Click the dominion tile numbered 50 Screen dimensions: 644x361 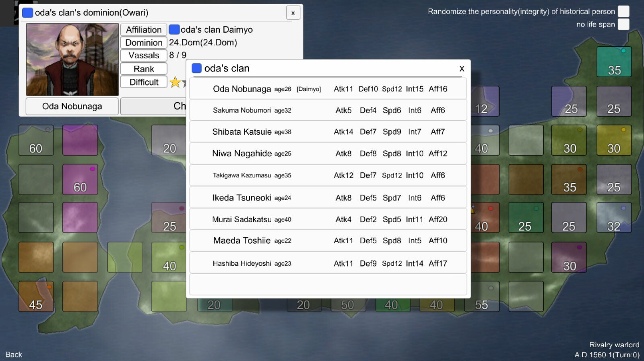(347, 305)
